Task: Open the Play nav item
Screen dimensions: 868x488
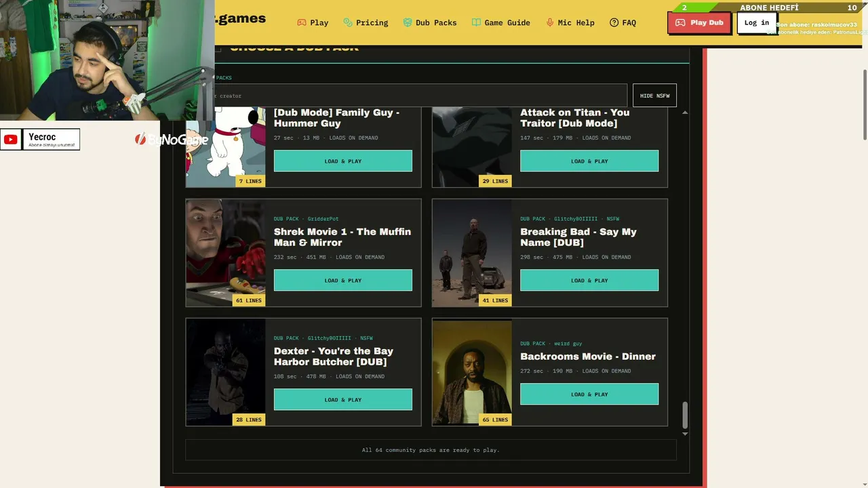Action: click(x=313, y=22)
